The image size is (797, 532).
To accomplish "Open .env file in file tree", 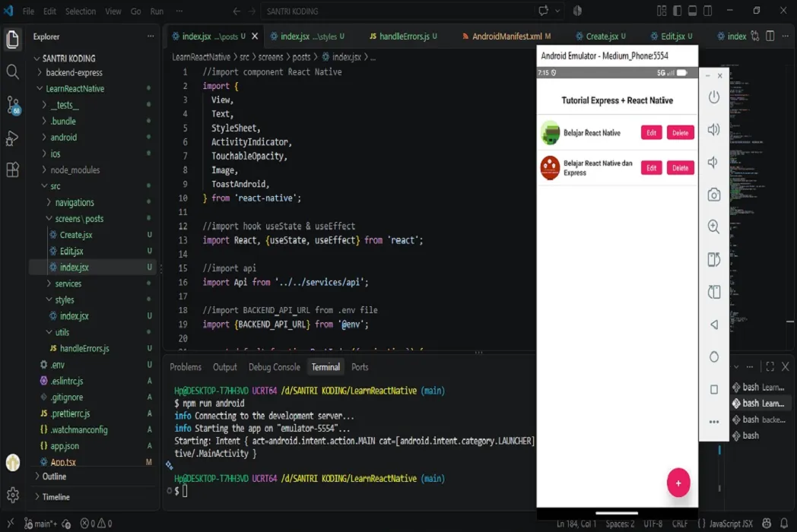I will click(57, 365).
